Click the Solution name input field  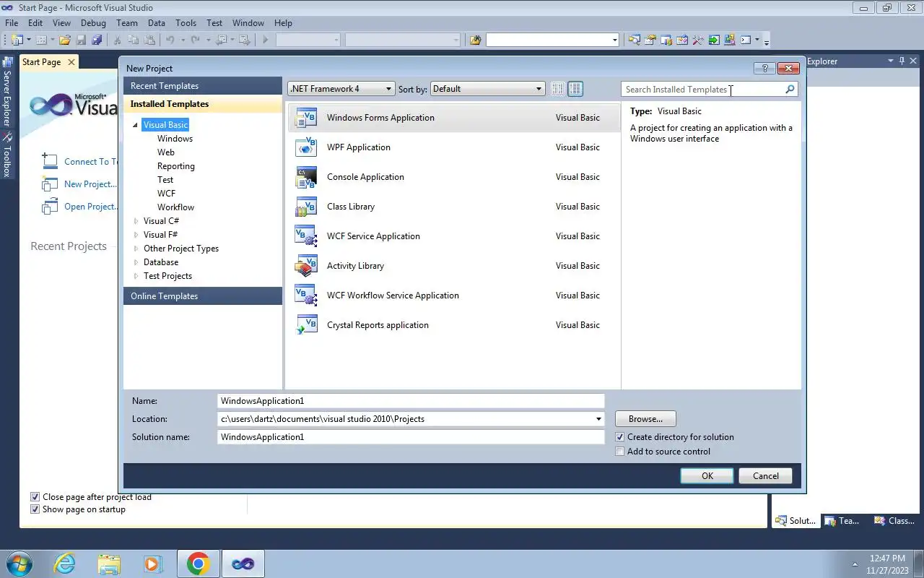411,437
